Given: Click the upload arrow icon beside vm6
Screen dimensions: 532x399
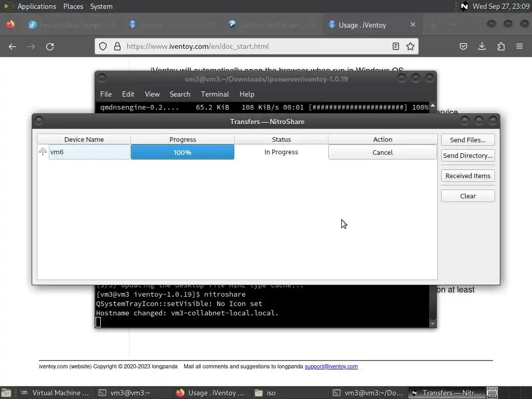Looking at the screenshot, I should (43, 151).
